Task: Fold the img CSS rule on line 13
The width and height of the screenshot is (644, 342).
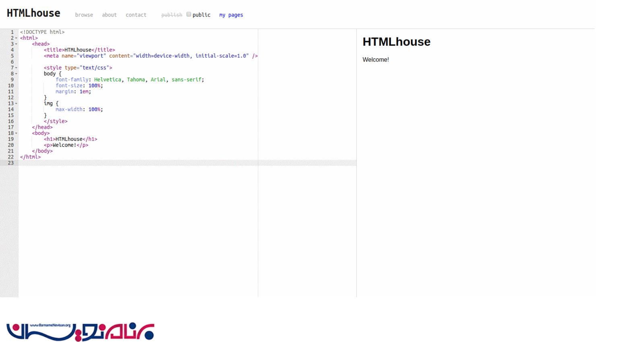Action: [x=16, y=104]
